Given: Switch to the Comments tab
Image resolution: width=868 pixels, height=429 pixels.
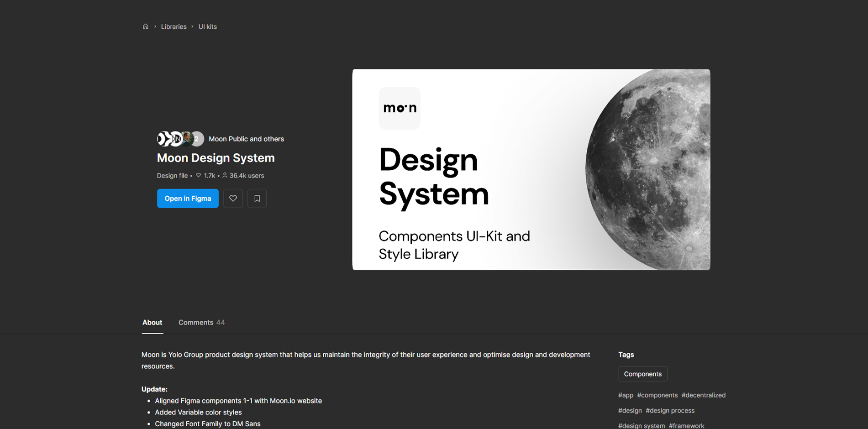Looking at the screenshot, I should [x=201, y=322].
